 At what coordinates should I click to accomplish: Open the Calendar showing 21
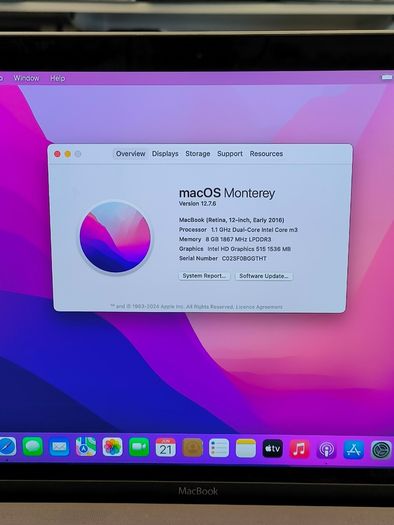click(x=166, y=447)
